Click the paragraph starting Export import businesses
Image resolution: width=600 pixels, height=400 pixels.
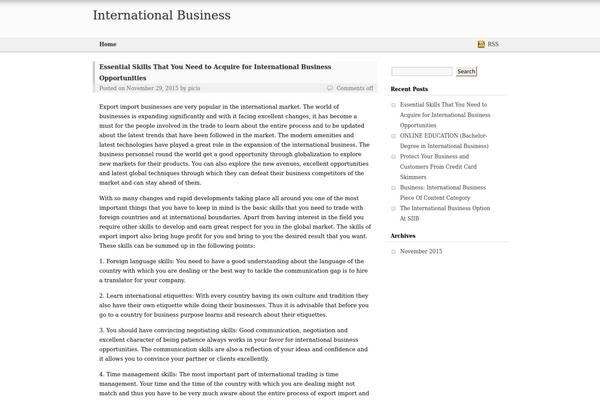[234, 145]
